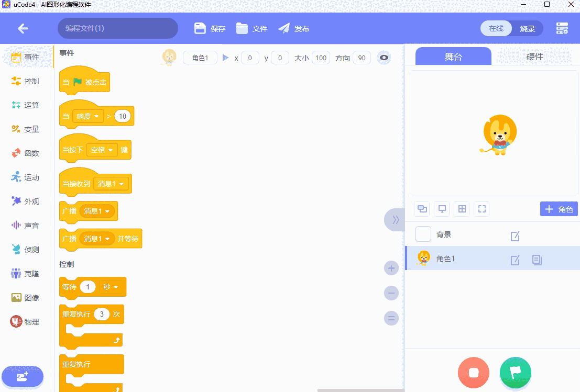Enter fullscreen stage mode icon
580x392 pixels.
tap(481, 209)
